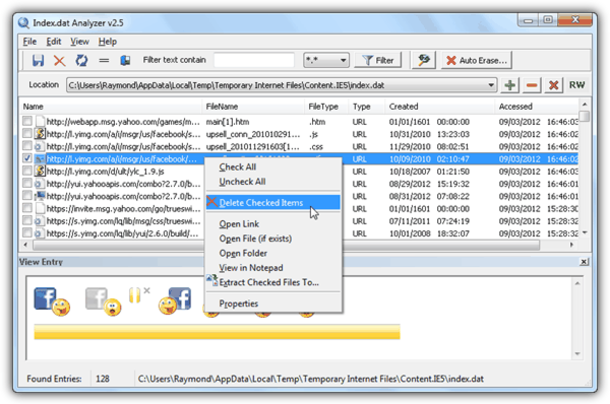Viewport: 610px width, 404px height.
Task: Choose Open Folder from context menu
Action: 273,253
